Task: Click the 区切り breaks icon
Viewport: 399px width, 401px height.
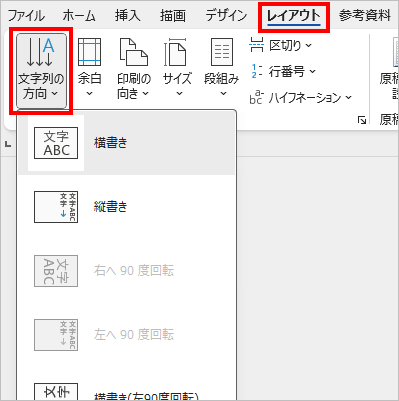Action: point(256,45)
